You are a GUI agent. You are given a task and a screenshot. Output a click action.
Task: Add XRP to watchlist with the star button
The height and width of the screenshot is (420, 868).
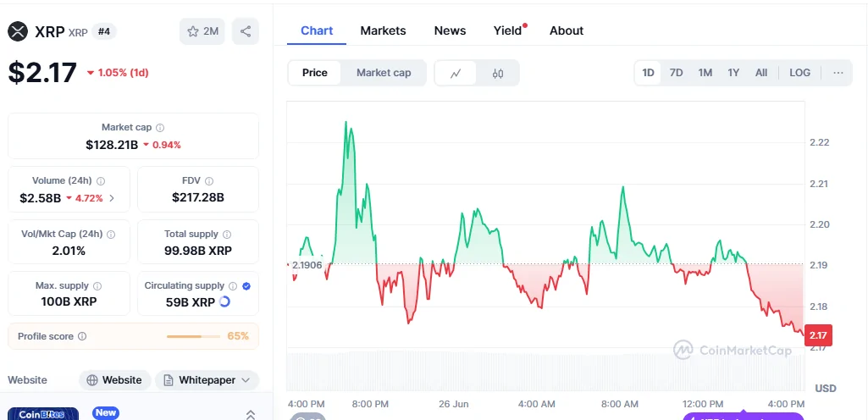[x=202, y=31]
